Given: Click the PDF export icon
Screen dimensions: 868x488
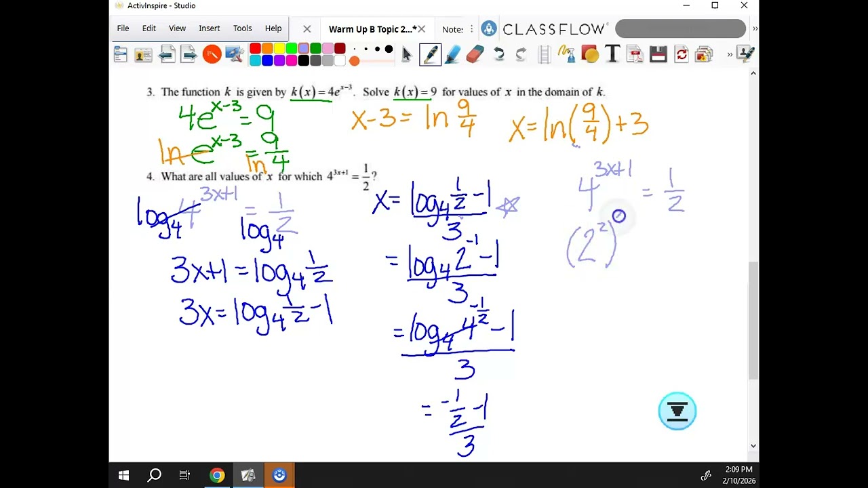Looking at the screenshot, I should pos(635,54).
